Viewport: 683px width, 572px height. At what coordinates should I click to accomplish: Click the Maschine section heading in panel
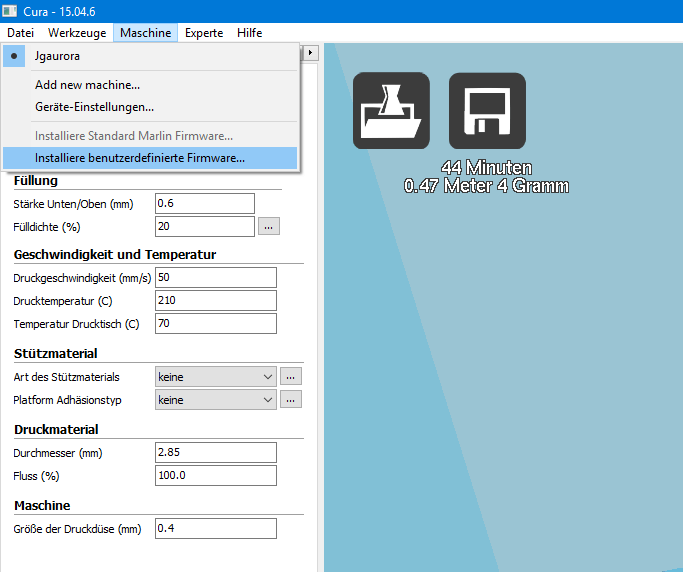point(42,505)
